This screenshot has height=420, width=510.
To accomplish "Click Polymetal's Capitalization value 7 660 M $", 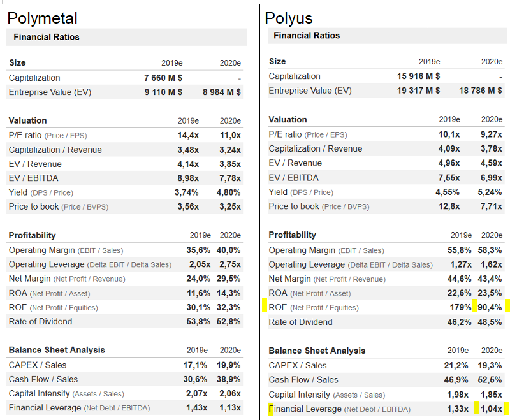I will 163,78.
